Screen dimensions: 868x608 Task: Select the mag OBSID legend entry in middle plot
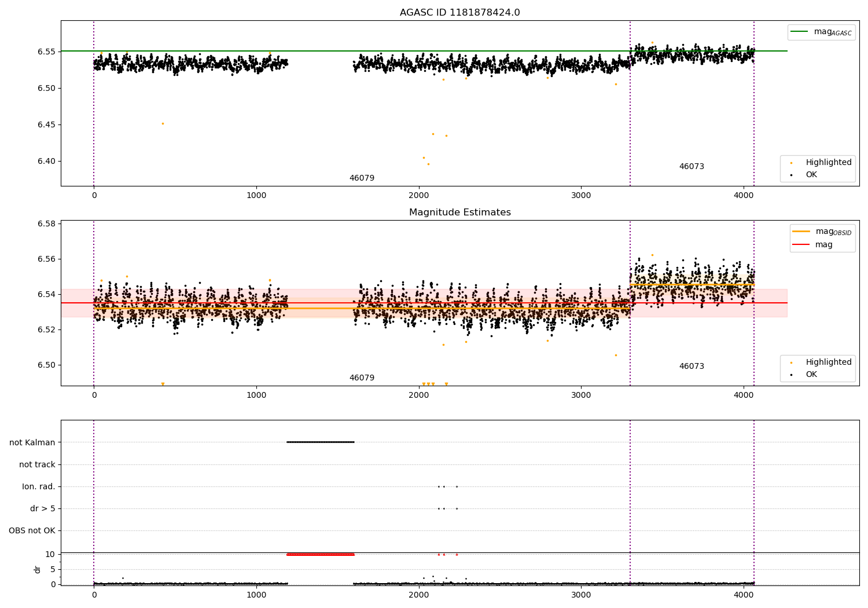click(x=822, y=232)
